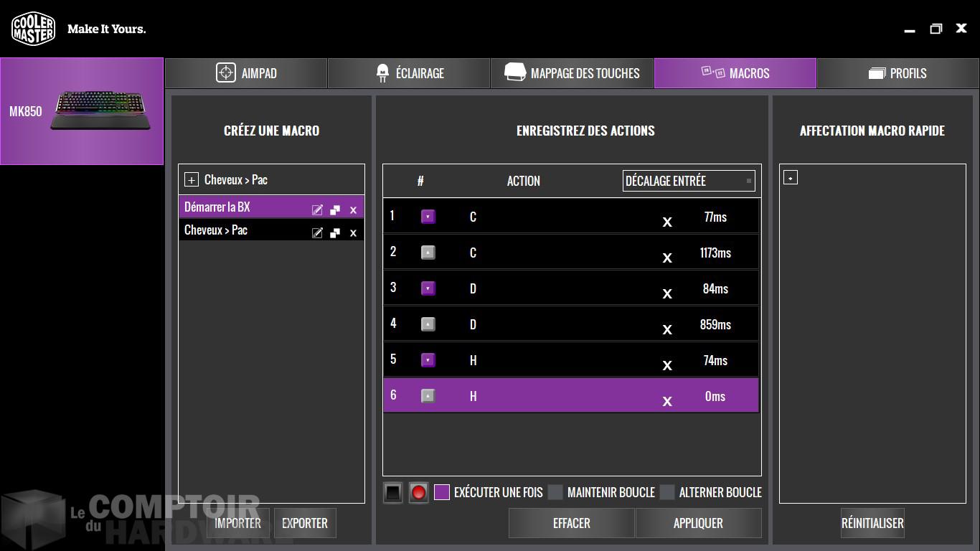Image resolution: width=980 pixels, height=551 pixels.
Task: Export macros using the Exporter button
Action: coord(305,523)
